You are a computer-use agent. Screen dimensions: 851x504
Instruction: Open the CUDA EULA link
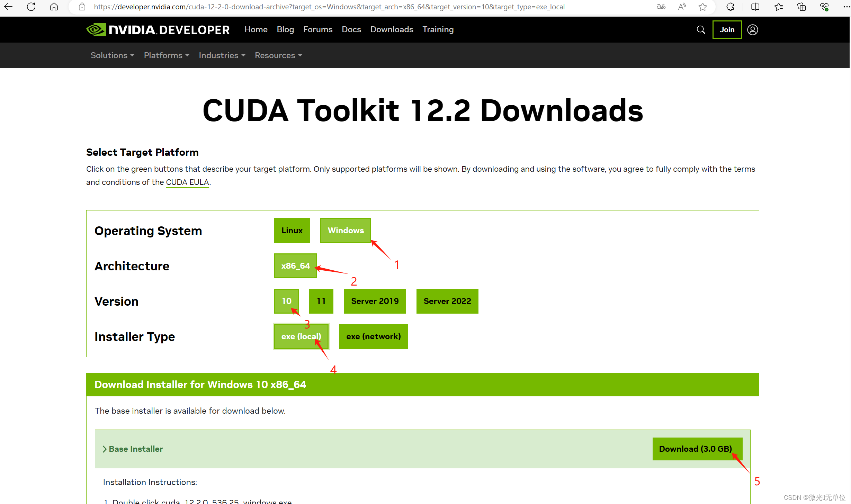[x=187, y=182]
